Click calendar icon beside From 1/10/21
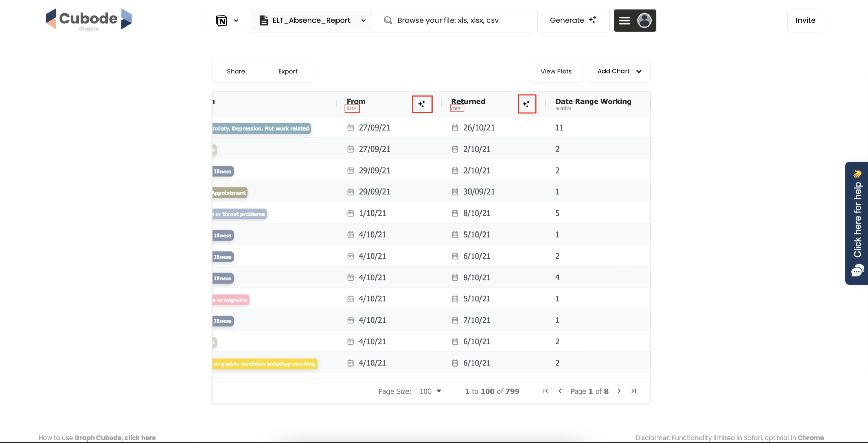The width and height of the screenshot is (868, 443). tap(350, 213)
